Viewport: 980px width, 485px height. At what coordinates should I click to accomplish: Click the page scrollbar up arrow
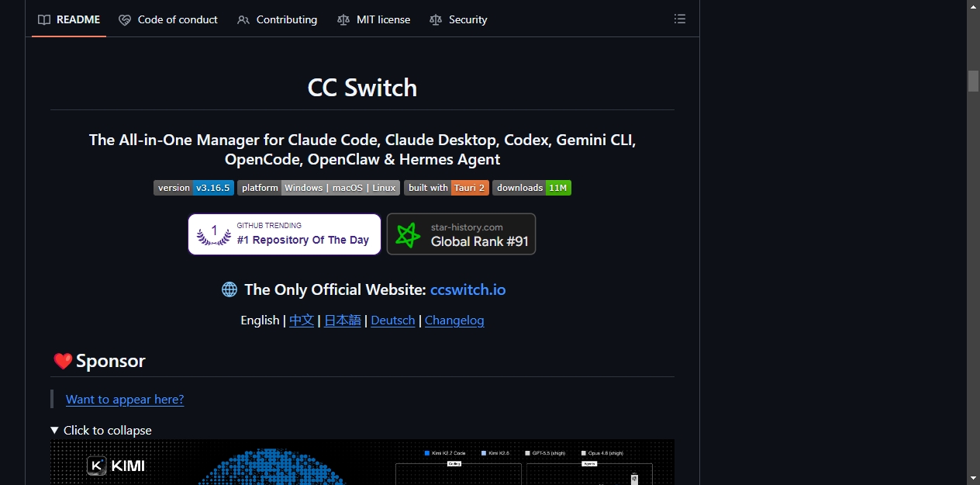973,6
